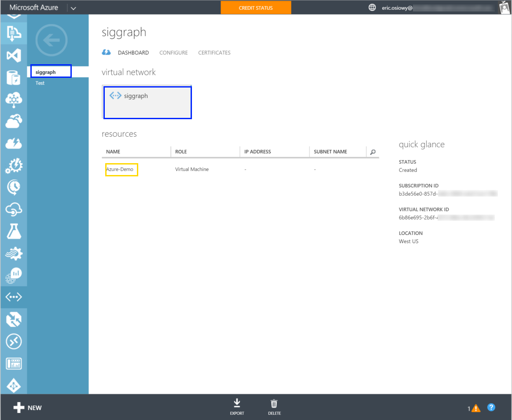
Task: Click the user avatar picture
Action: tap(505, 7)
